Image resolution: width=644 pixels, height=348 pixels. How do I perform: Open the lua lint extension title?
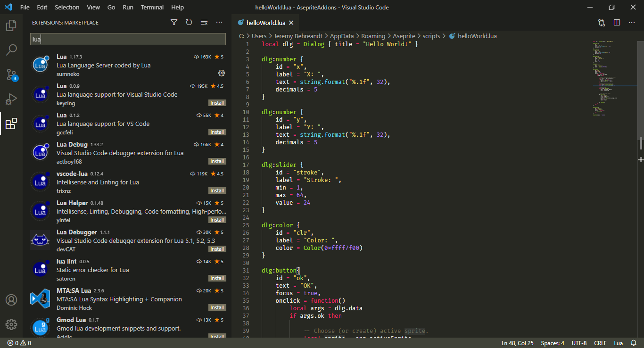tap(66, 261)
